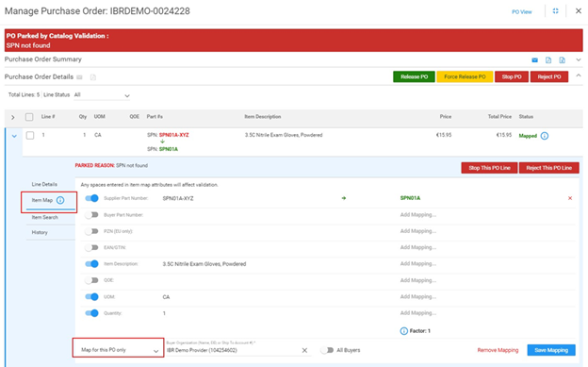Collapse line 1 row chevron

point(14,136)
